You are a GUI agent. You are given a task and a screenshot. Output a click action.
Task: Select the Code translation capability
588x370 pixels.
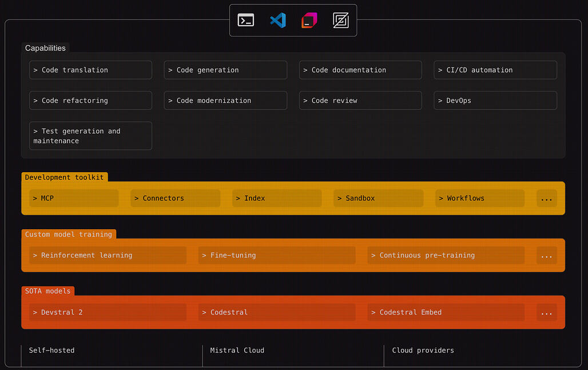[91, 70]
